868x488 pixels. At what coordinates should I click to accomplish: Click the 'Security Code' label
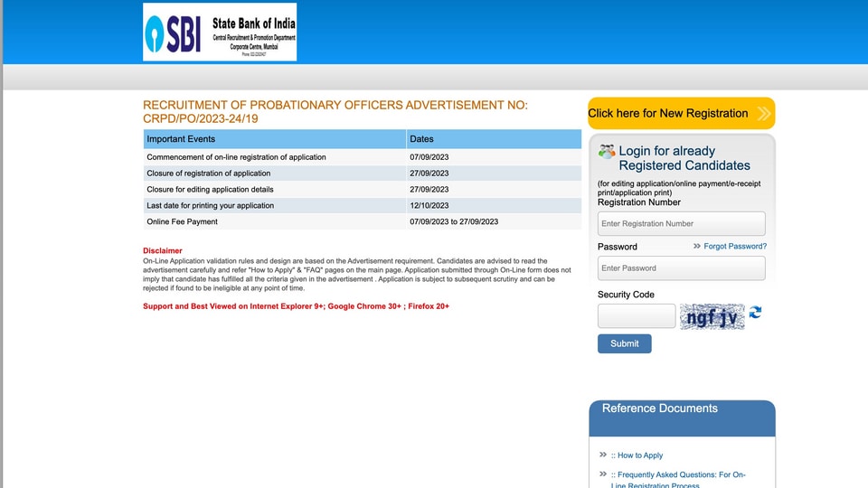pos(626,295)
